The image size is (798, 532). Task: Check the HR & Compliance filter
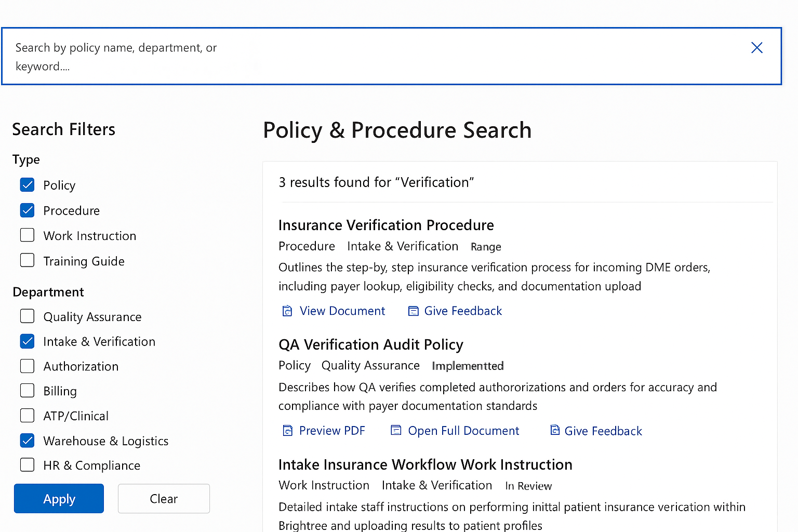28,465
